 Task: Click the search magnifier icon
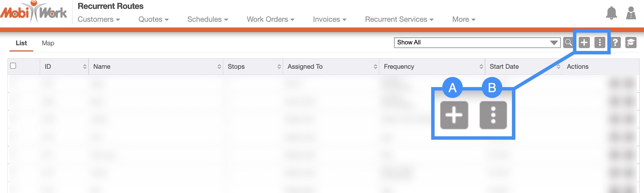[568, 43]
